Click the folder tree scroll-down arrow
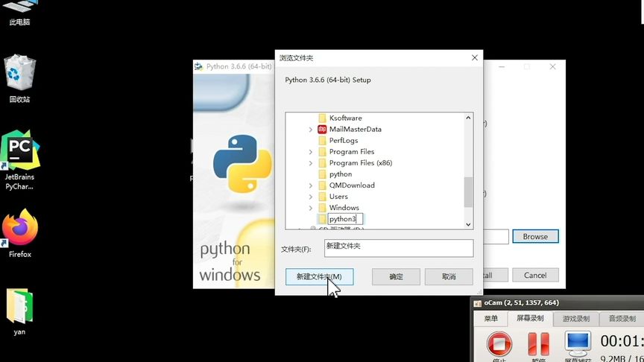 (468, 224)
